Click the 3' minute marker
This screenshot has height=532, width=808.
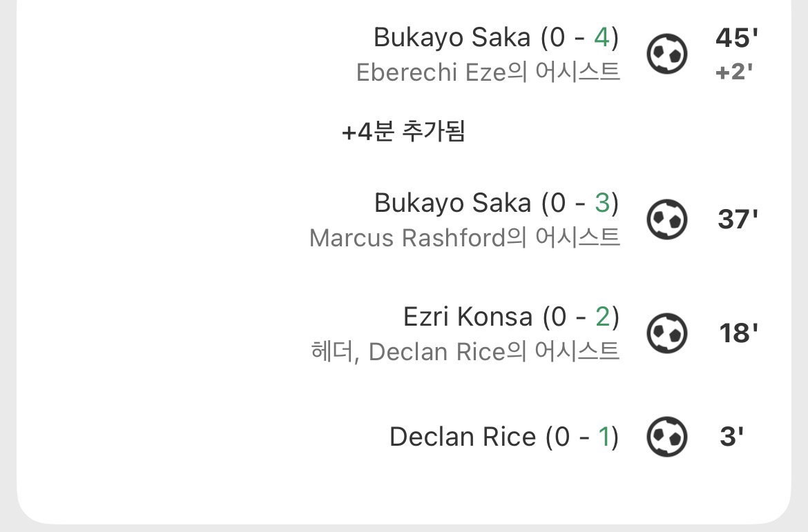(732, 437)
